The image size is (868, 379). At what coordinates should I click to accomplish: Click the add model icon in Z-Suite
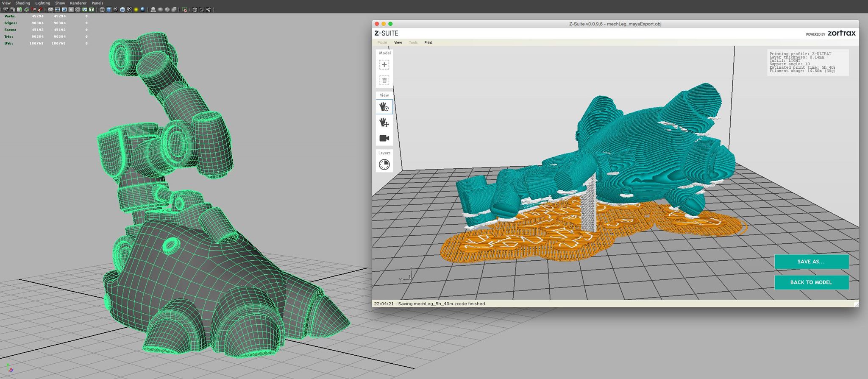pyautogui.click(x=384, y=64)
